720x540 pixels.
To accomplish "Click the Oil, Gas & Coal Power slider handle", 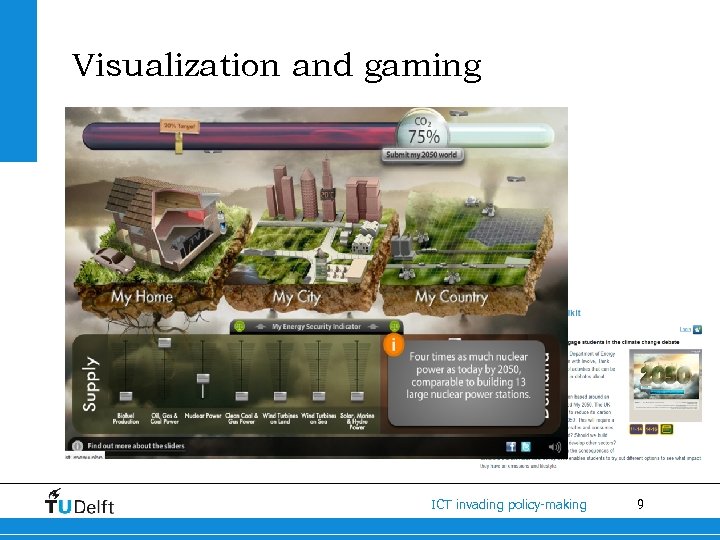I will click(164, 343).
